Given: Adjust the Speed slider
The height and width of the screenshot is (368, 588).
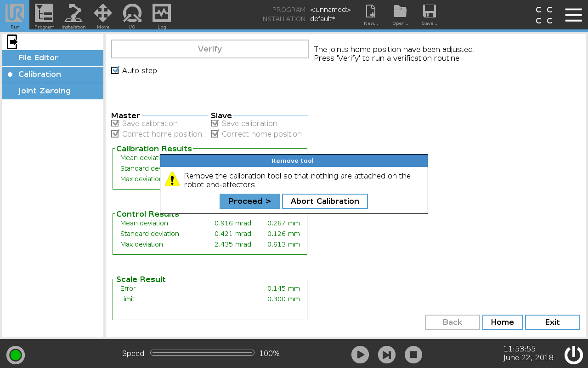Looking at the screenshot, I should [202, 353].
